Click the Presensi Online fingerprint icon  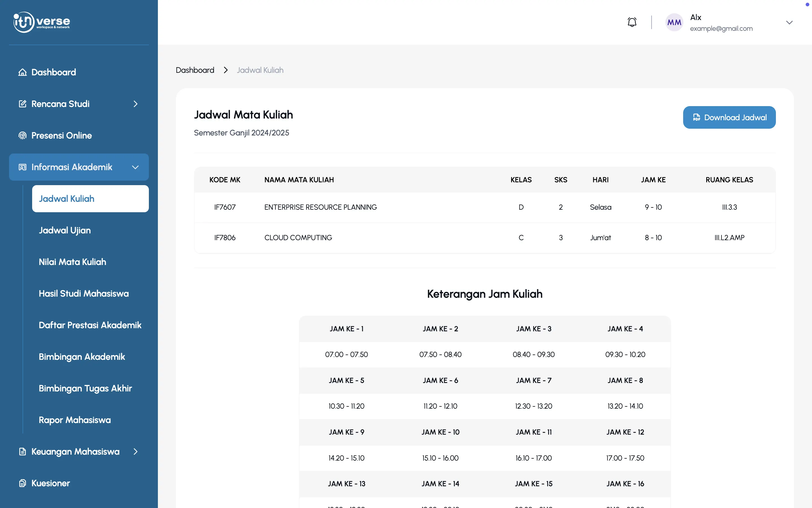[23, 135]
